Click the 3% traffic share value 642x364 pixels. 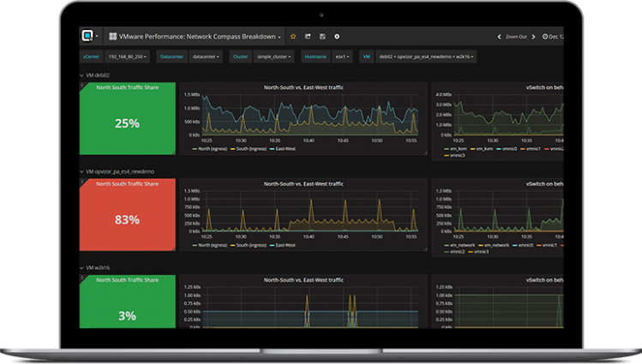tap(128, 316)
